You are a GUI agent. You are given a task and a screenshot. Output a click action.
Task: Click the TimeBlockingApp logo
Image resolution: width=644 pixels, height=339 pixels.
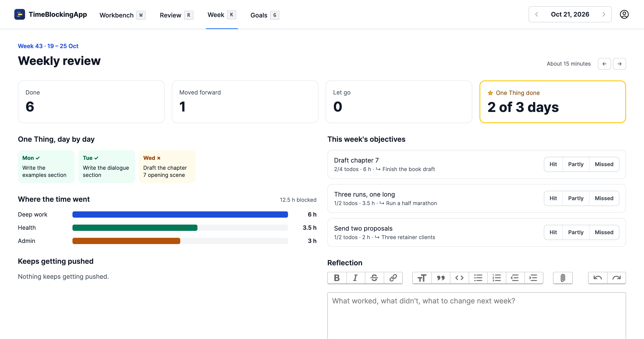pos(51,14)
